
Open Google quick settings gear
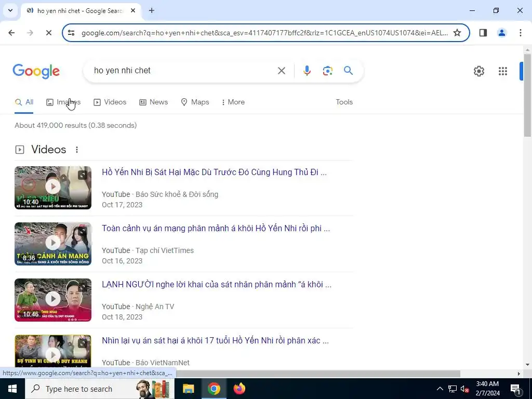click(478, 71)
